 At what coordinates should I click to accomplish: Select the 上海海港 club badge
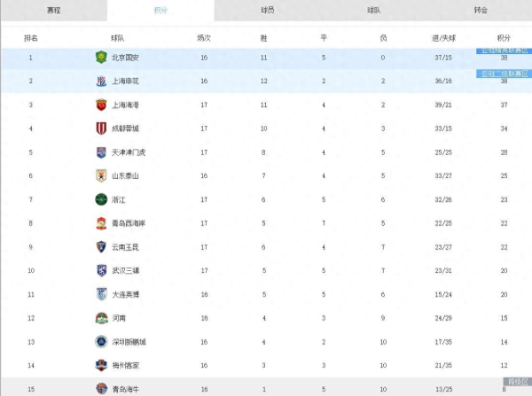tap(101, 105)
